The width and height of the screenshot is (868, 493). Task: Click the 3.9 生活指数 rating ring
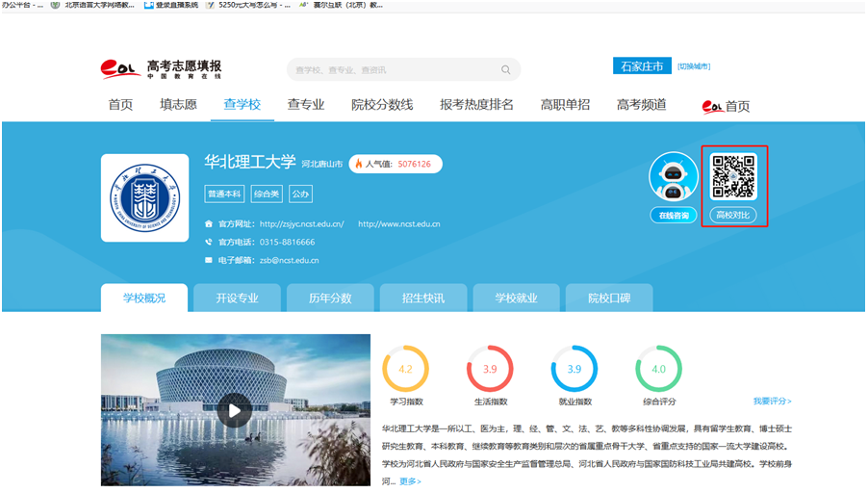click(490, 369)
